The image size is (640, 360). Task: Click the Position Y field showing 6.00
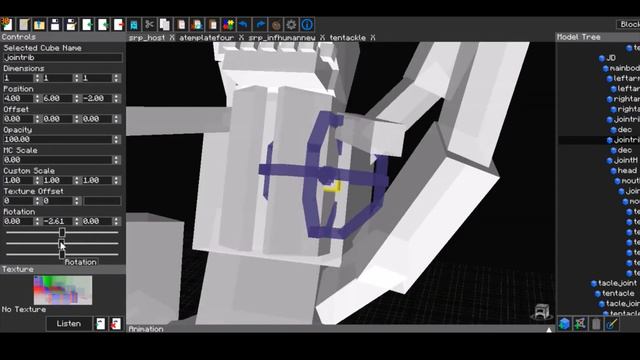(58, 98)
